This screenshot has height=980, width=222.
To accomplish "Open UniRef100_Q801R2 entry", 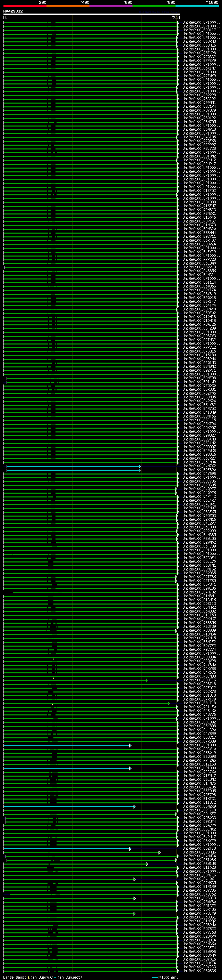I will pyautogui.click(x=199, y=118).
